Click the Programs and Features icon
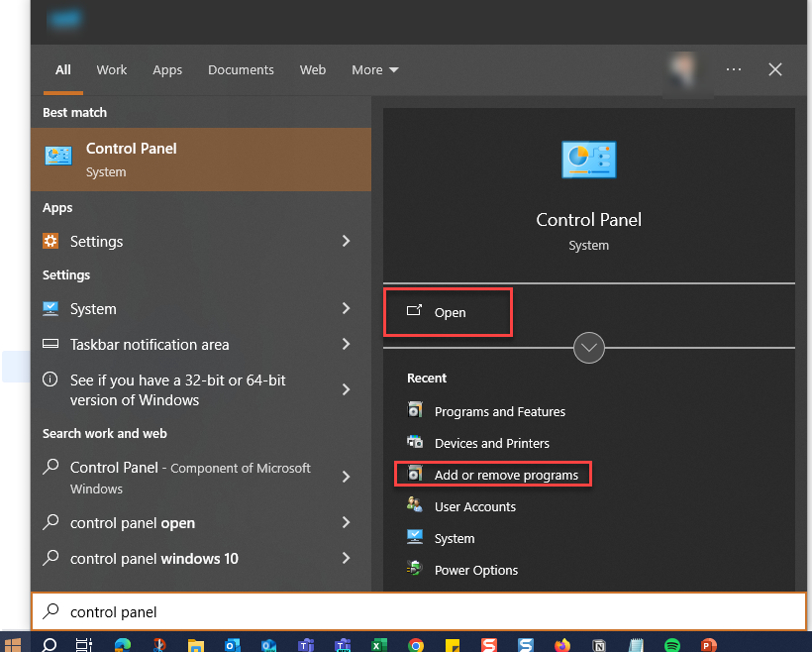The width and height of the screenshot is (812, 652). tap(415, 410)
